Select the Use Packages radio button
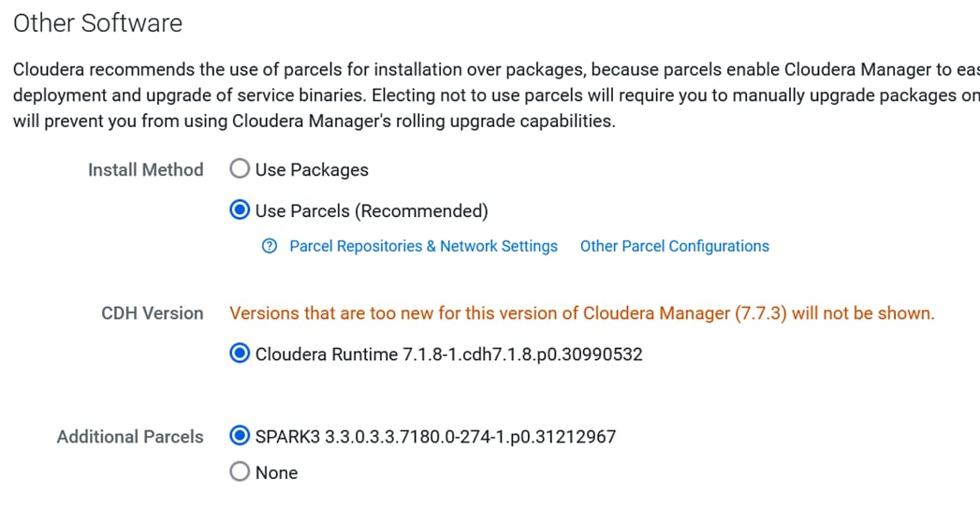The height and width of the screenshot is (521, 980). tap(240, 168)
